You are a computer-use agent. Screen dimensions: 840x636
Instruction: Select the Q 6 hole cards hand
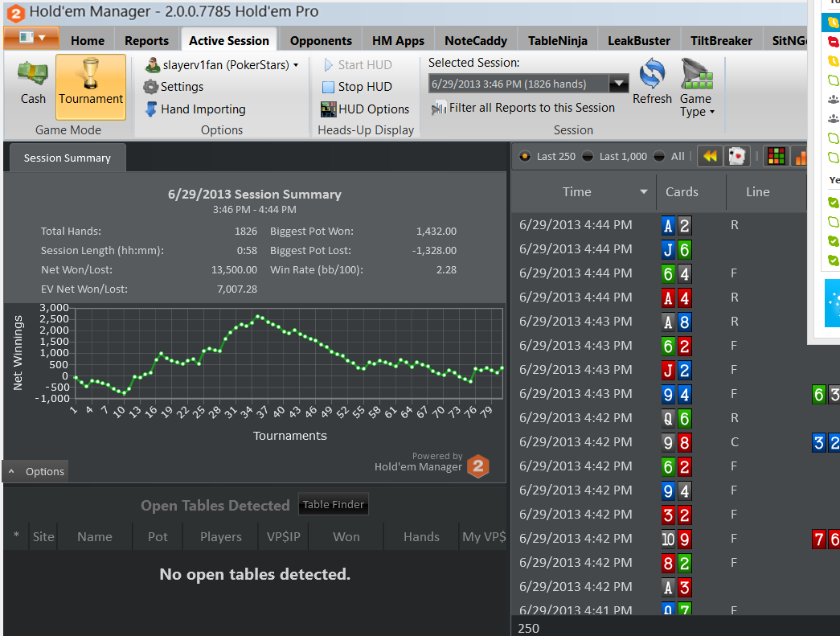[x=677, y=418]
